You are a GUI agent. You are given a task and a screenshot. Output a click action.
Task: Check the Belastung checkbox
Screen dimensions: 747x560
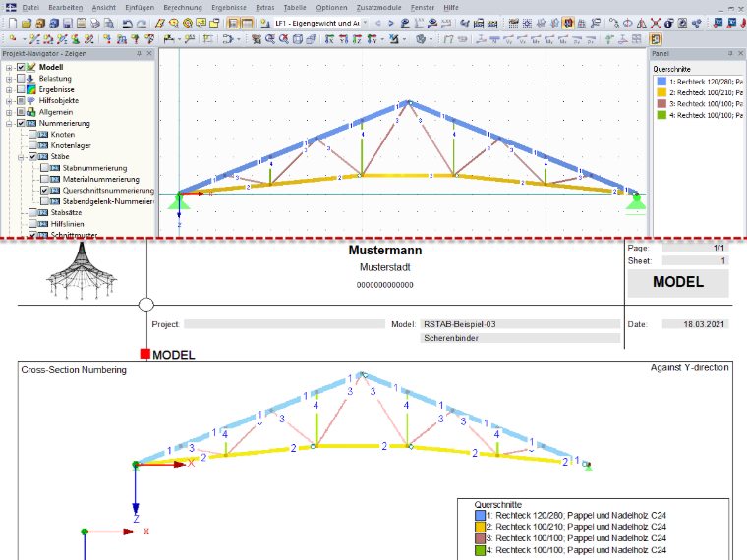21,78
